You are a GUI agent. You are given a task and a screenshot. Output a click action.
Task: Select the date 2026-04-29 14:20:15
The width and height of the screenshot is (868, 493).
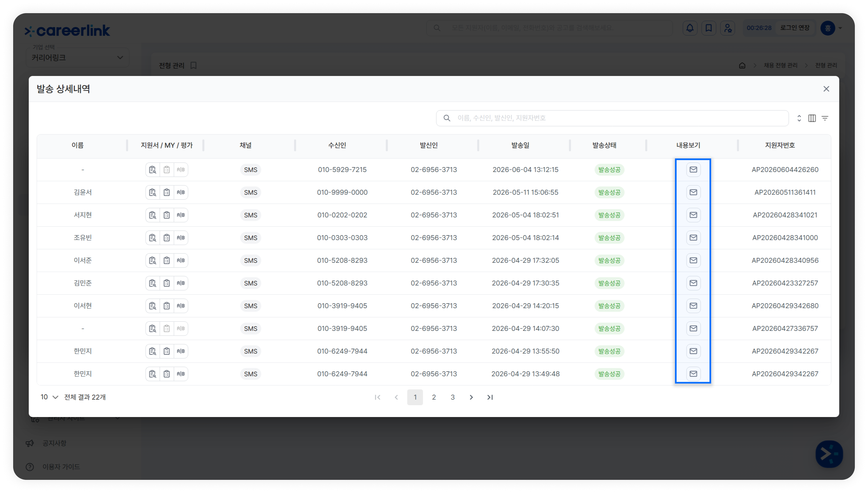point(525,306)
